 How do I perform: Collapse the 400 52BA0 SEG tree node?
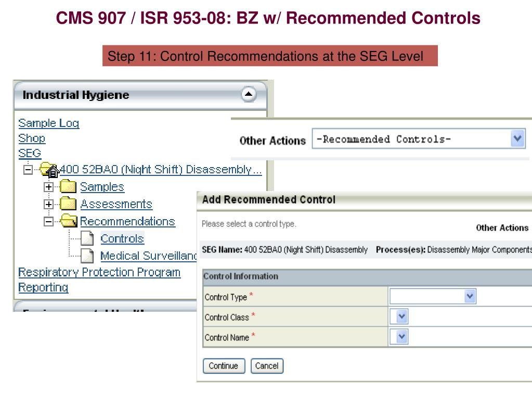pos(28,170)
